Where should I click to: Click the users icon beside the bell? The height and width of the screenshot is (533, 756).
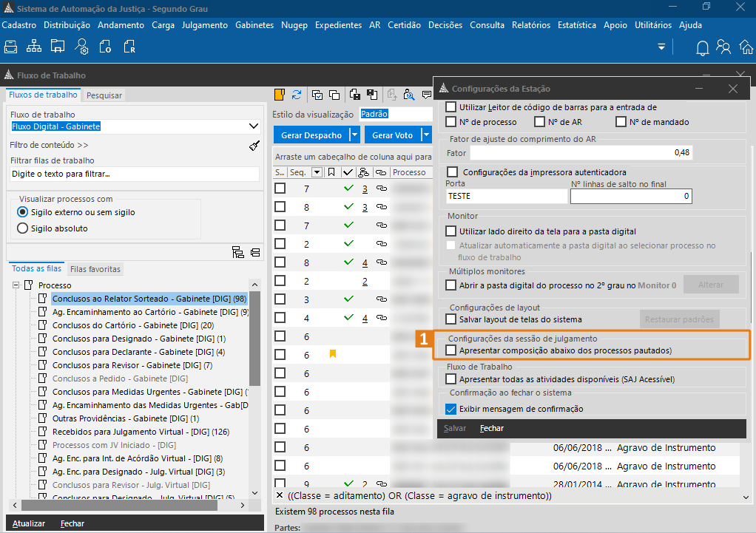coord(723,47)
